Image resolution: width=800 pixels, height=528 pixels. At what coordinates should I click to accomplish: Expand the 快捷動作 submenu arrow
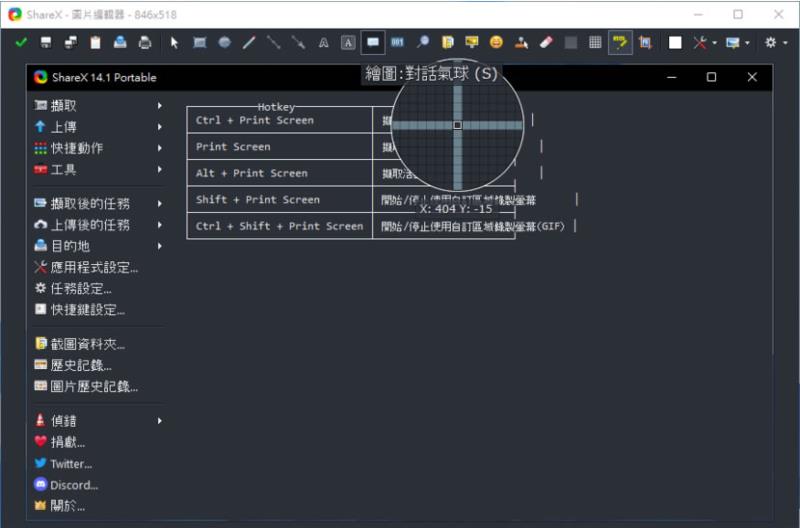pyautogui.click(x=160, y=148)
